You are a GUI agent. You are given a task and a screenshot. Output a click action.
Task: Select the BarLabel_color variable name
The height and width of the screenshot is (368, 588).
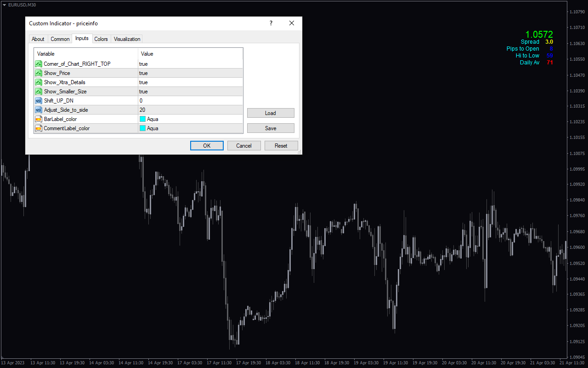click(x=60, y=119)
